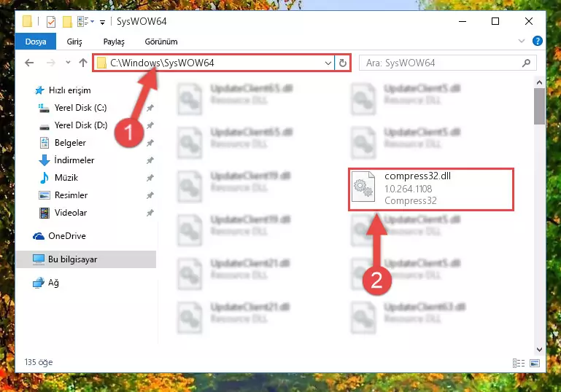Screen dimensions: 561x392
Task: Unpin İndirmeler via pin icon
Action: tap(150, 160)
